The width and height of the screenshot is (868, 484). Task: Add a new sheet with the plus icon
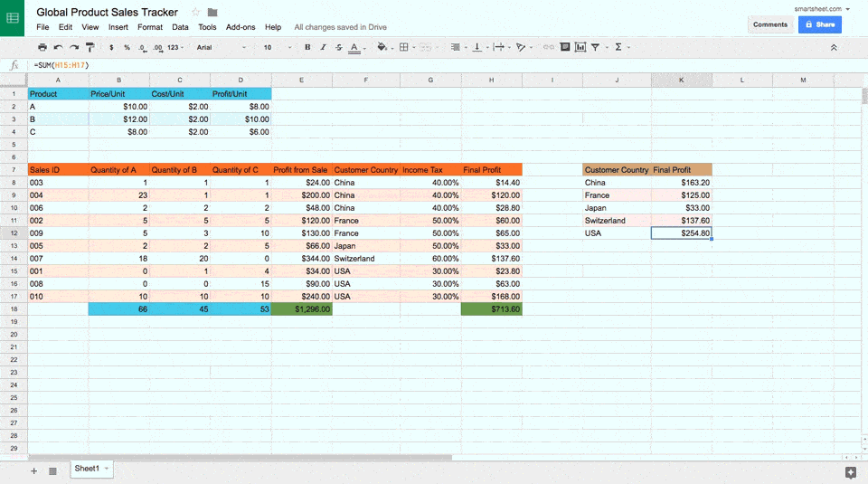click(34, 470)
